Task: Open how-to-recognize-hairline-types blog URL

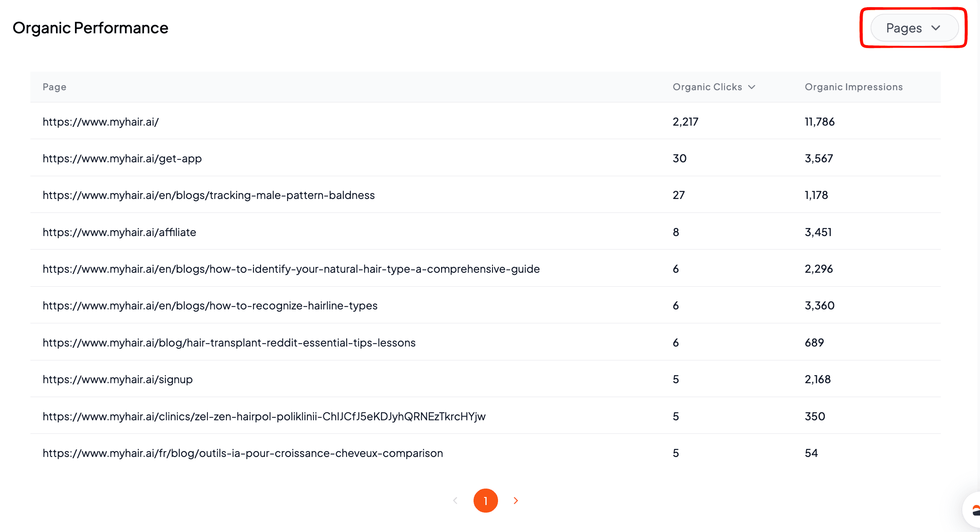Action: click(x=210, y=306)
